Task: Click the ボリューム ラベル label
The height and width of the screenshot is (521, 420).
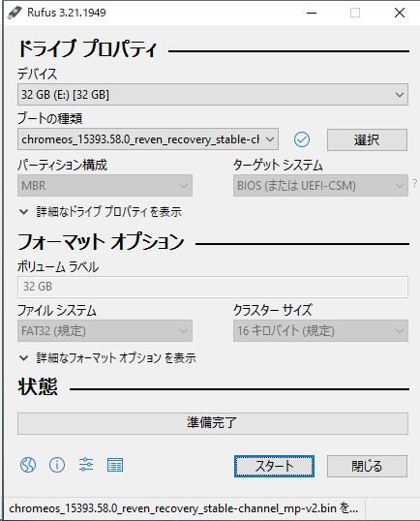Action: pos(58,267)
